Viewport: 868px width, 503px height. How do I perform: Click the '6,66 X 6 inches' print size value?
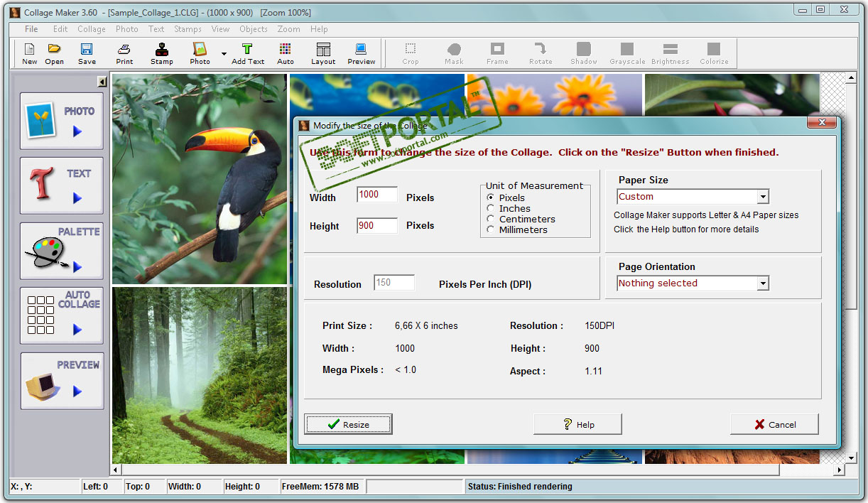click(x=426, y=326)
